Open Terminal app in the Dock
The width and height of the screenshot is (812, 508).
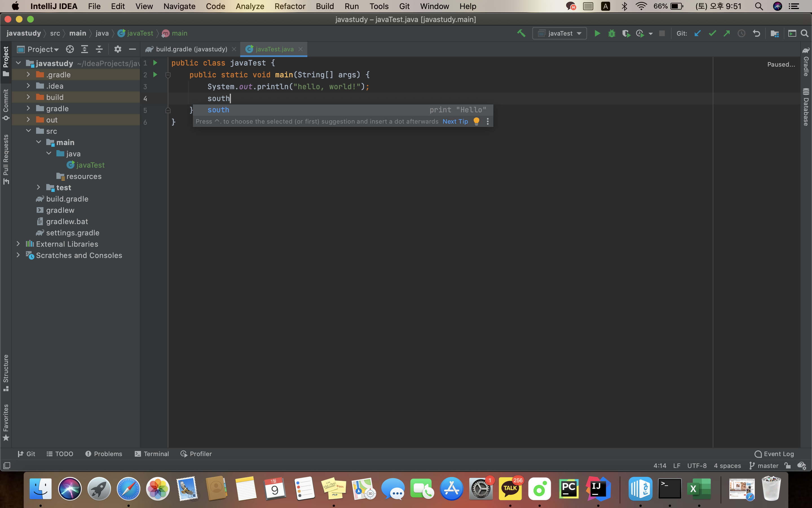tap(670, 488)
